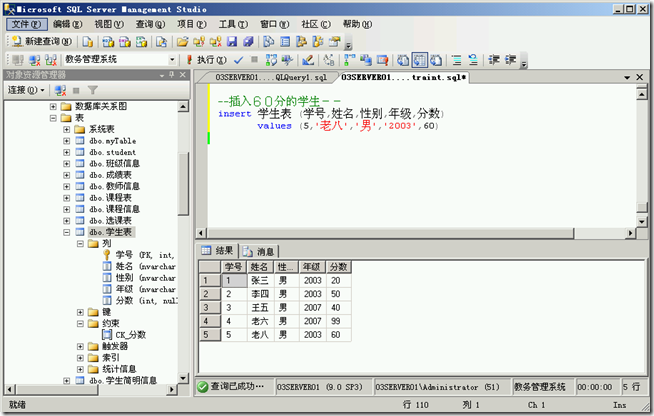The width and height of the screenshot is (654, 416).
Task: Show the 结果 (Results) tab
Action: pyautogui.click(x=217, y=250)
